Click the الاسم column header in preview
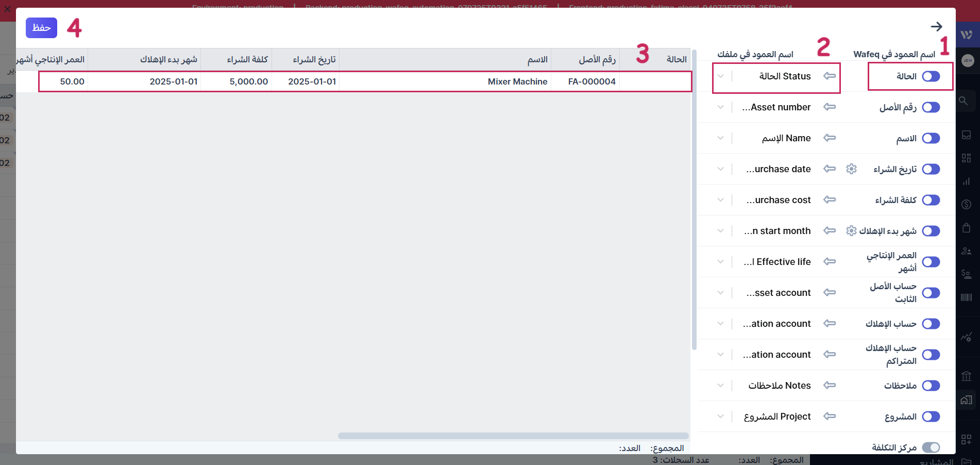Viewport: 980px width, 465px height. (537, 60)
